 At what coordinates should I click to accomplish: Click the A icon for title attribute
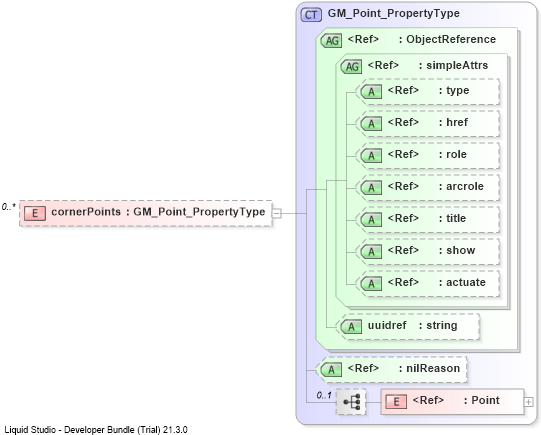pyautogui.click(x=371, y=220)
